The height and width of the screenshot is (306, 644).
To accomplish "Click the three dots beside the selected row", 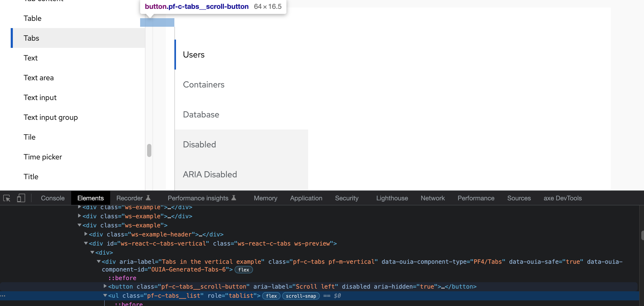I will (3, 296).
